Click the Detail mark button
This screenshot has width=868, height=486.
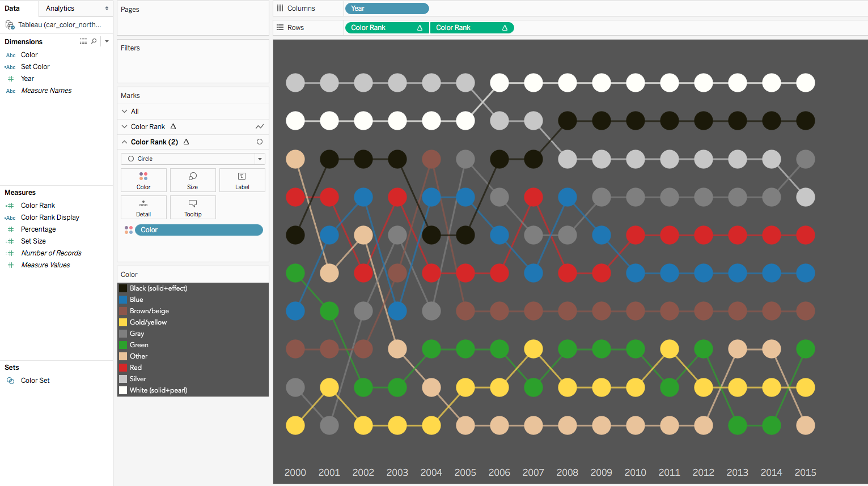[143, 207]
